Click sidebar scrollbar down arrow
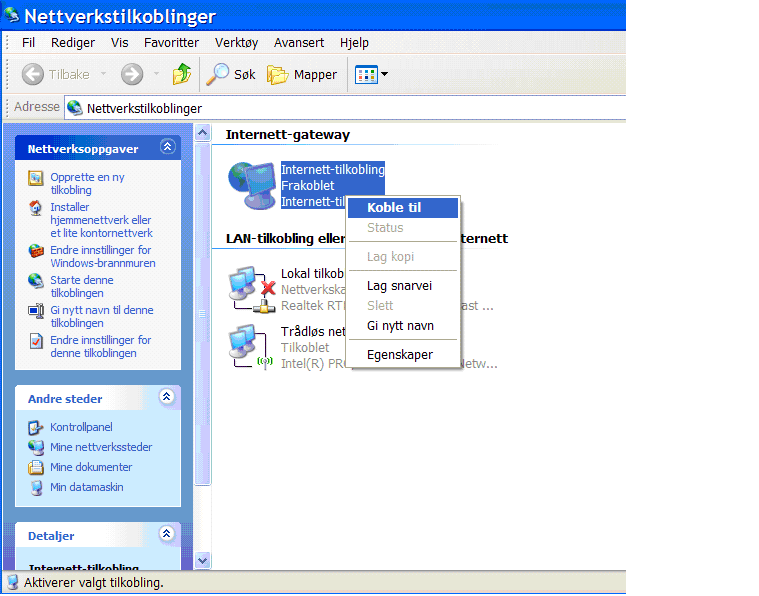The image size is (759, 596). (203, 561)
